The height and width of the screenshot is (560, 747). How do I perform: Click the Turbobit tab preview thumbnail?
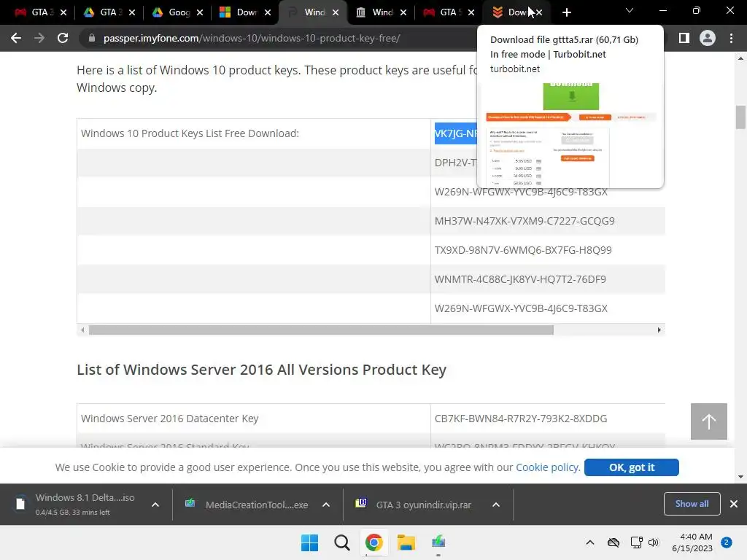point(570,135)
